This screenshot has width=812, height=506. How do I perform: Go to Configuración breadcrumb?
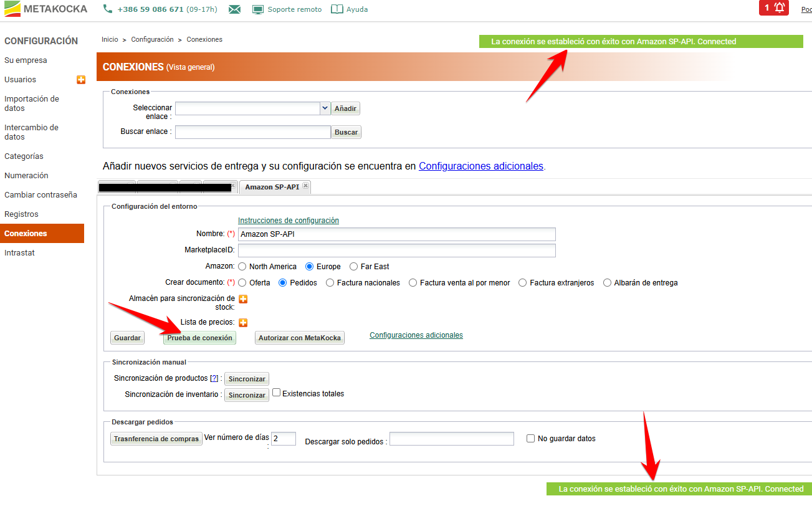pyautogui.click(x=152, y=39)
